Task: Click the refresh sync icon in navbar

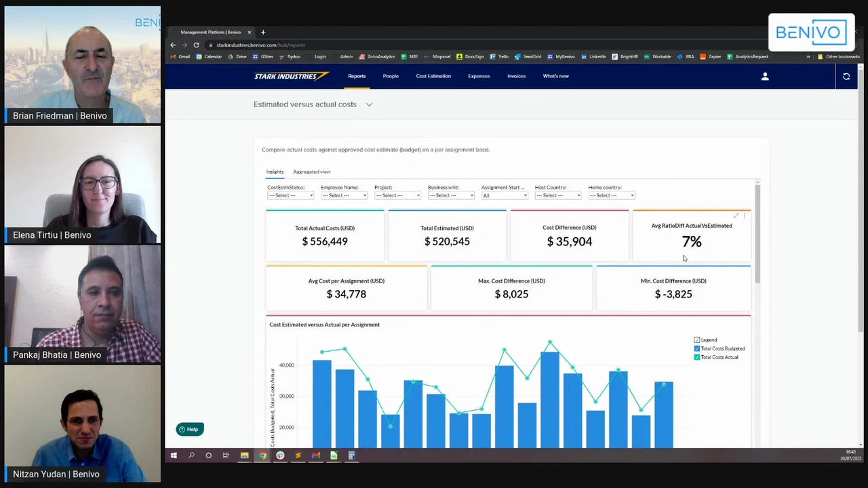Action: 846,77
